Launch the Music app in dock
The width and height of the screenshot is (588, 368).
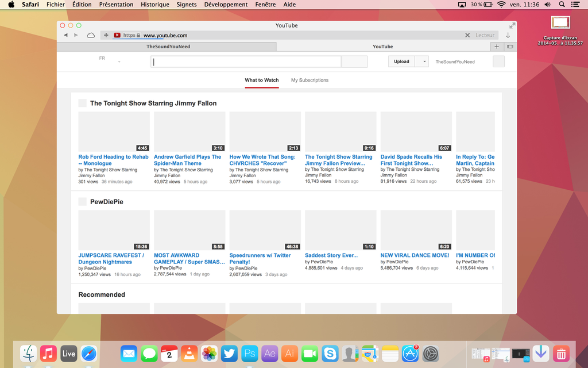point(48,354)
